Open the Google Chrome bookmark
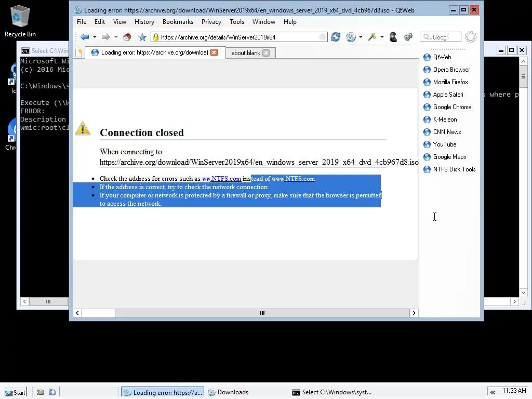532x399 pixels. 447,107
